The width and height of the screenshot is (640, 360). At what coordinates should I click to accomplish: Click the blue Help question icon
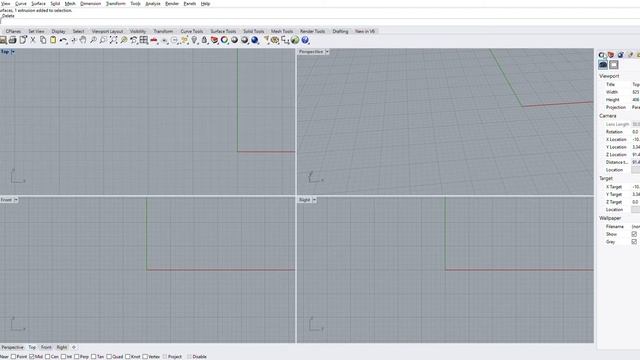305,40
